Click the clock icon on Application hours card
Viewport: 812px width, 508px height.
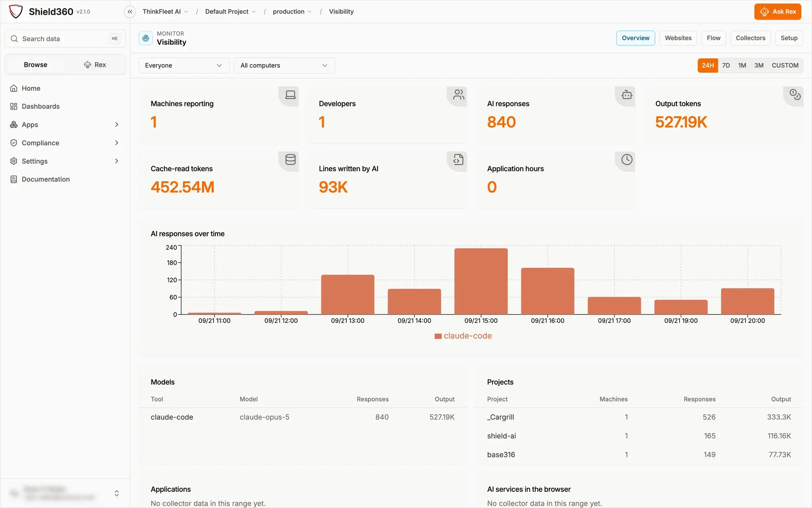pyautogui.click(x=627, y=160)
